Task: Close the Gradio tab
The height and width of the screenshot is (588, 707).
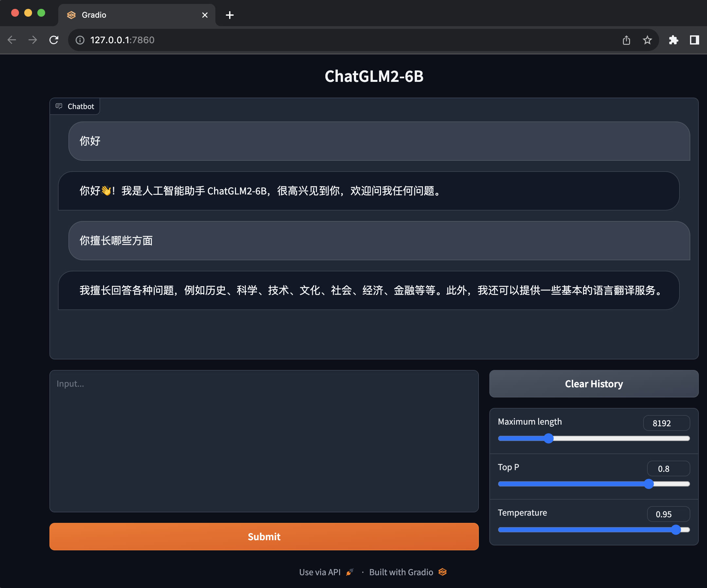Action: click(205, 15)
